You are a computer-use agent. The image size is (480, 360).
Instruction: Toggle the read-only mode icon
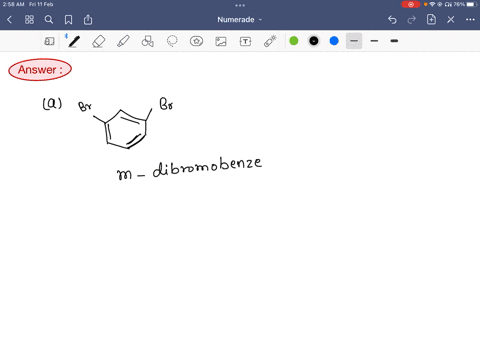[x=49, y=41]
